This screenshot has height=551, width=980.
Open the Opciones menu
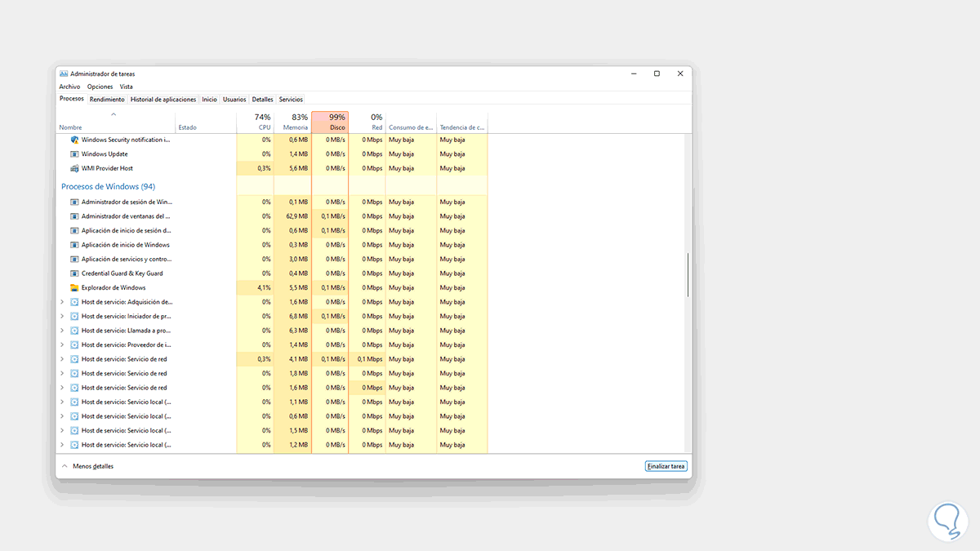click(100, 87)
